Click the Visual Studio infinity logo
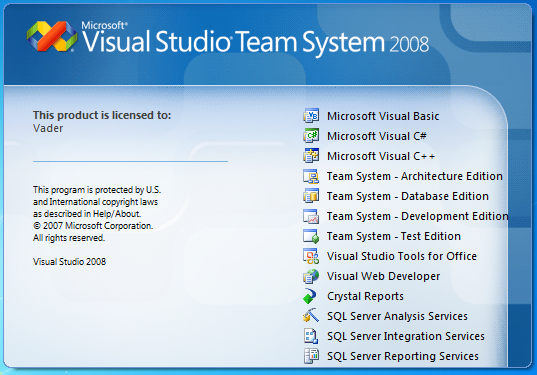This screenshot has height=375, width=537. pyautogui.click(x=52, y=36)
